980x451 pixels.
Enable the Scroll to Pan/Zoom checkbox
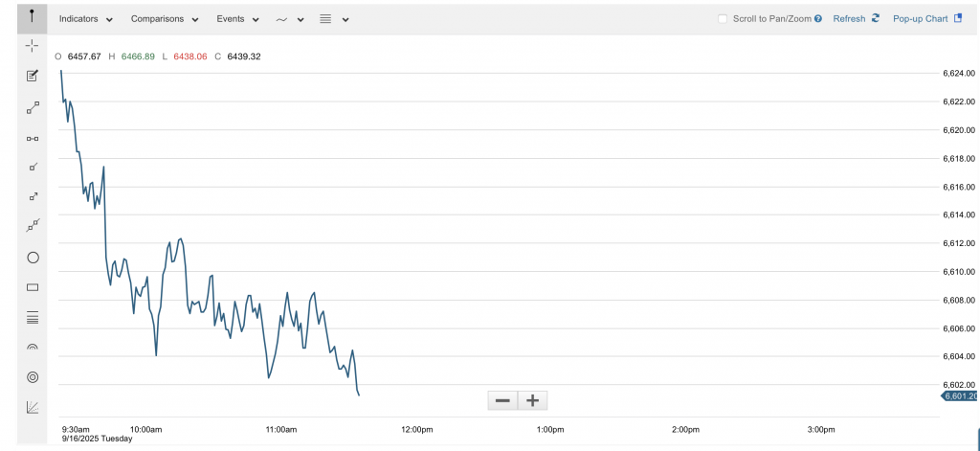click(723, 19)
